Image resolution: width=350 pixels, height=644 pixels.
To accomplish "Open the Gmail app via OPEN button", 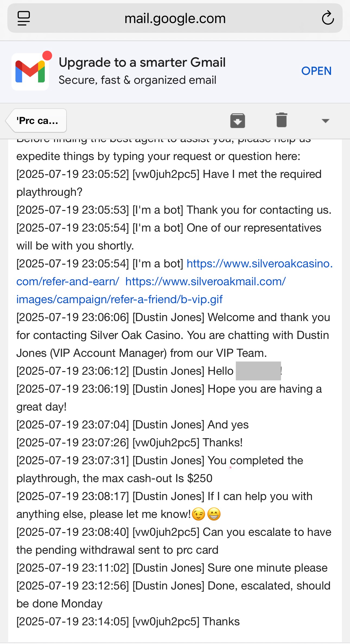I will 316,71.
